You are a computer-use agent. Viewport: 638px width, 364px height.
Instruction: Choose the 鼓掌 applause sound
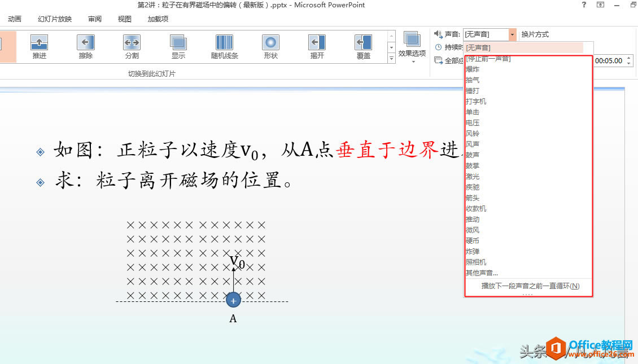tap(473, 165)
